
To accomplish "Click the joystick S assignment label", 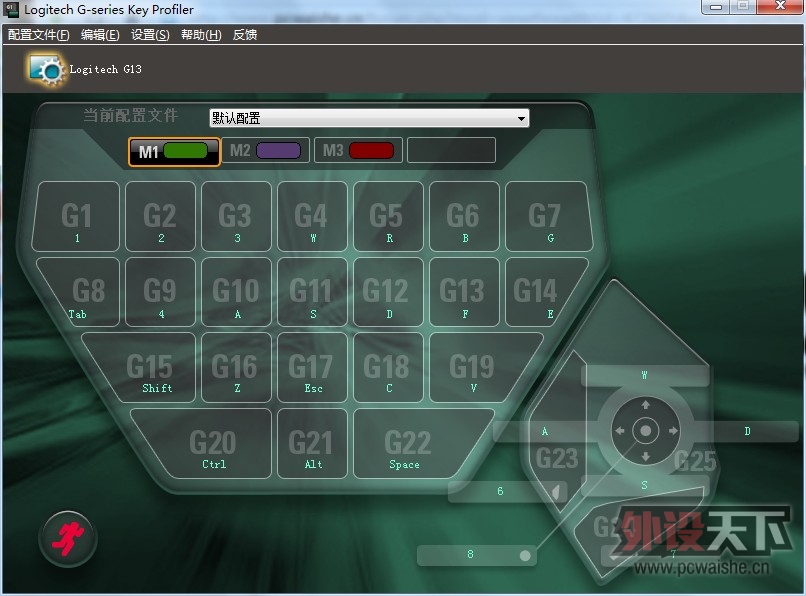I will 645,485.
